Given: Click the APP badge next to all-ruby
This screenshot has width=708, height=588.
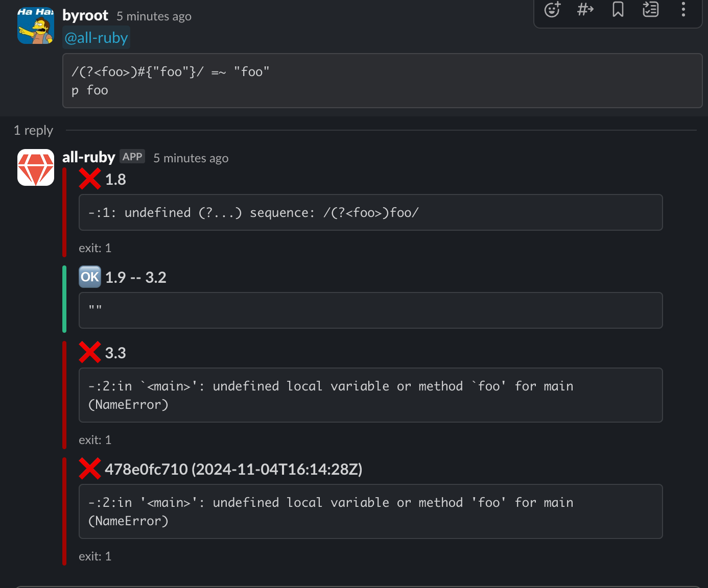Looking at the screenshot, I should click(132, 157).
